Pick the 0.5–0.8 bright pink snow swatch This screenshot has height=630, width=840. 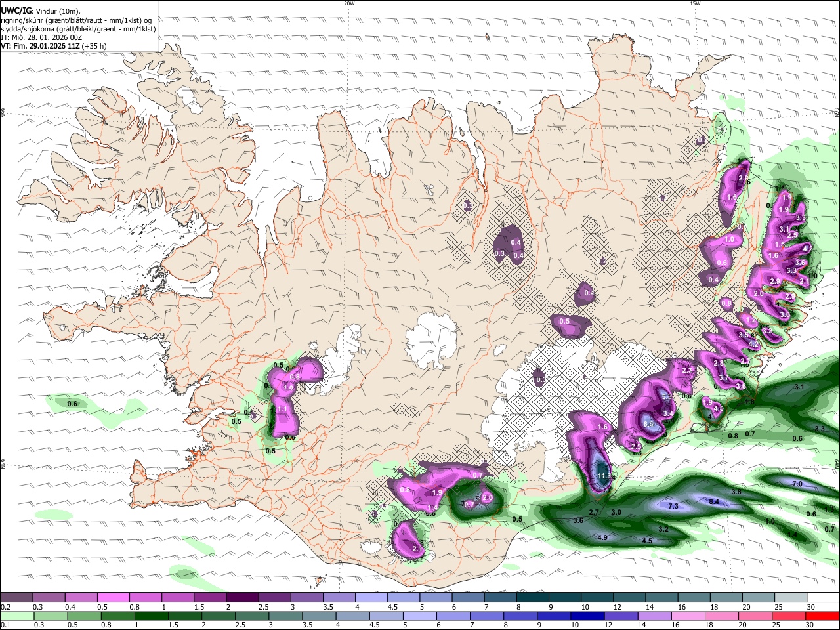pyautogui.click(x=113, y=597)
